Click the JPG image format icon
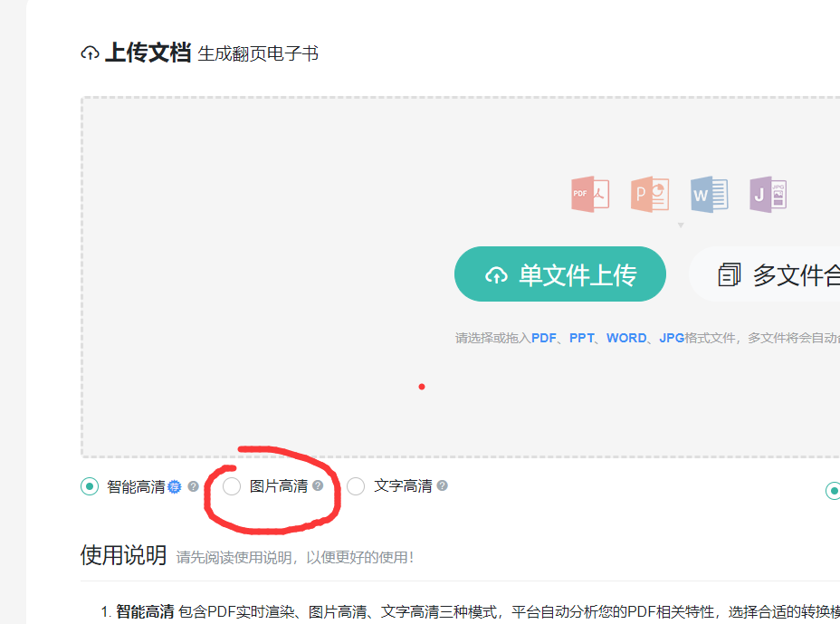840x624 pixels. pos(768,195)
